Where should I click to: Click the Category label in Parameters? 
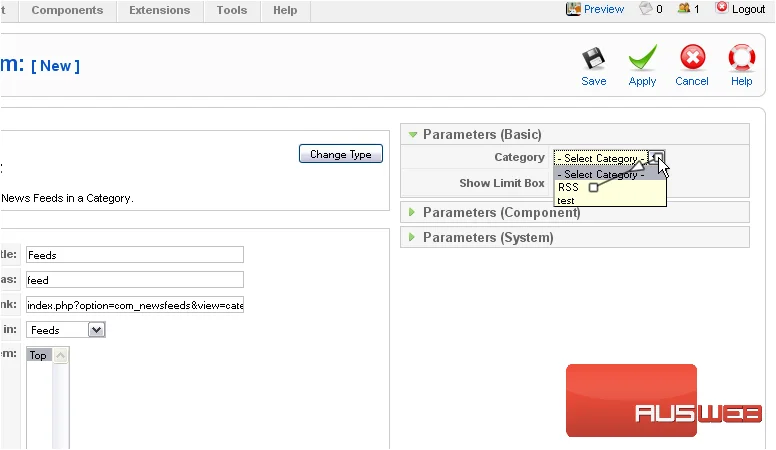click(519, 157)
